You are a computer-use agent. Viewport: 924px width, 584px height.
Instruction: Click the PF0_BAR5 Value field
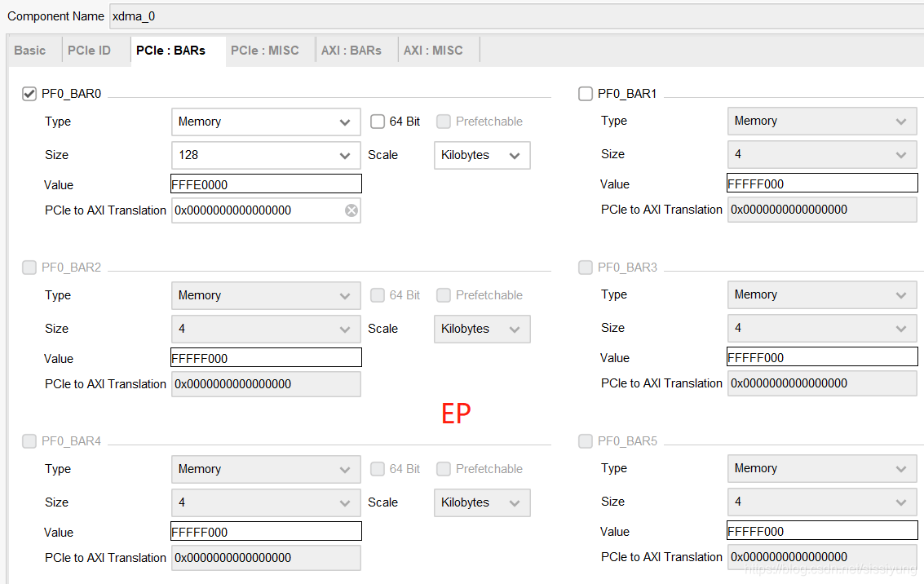[822, 530]
